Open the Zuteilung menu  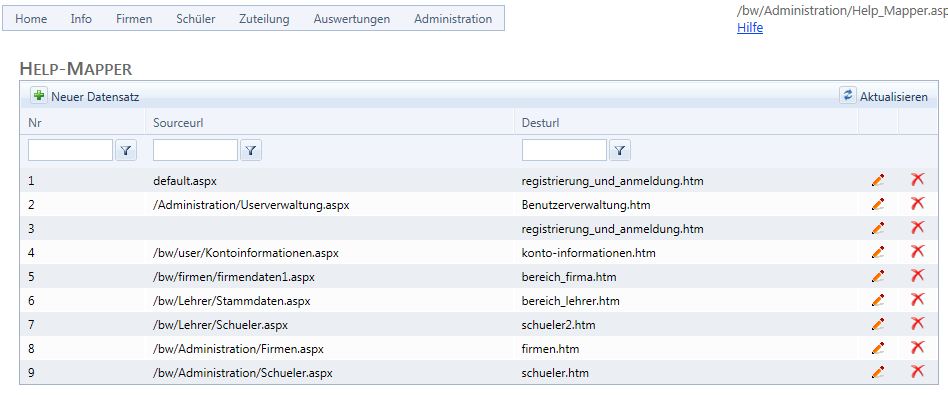point(264,19)
